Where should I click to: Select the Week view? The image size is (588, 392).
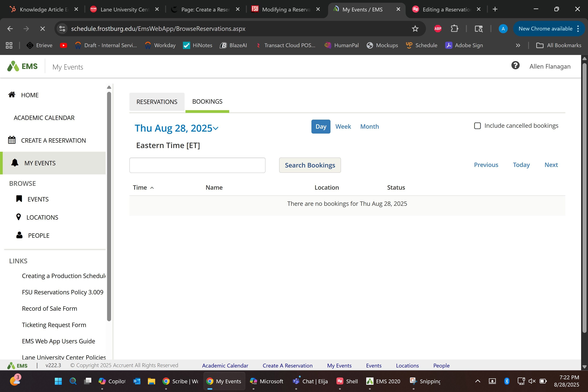tap(343, 126)
